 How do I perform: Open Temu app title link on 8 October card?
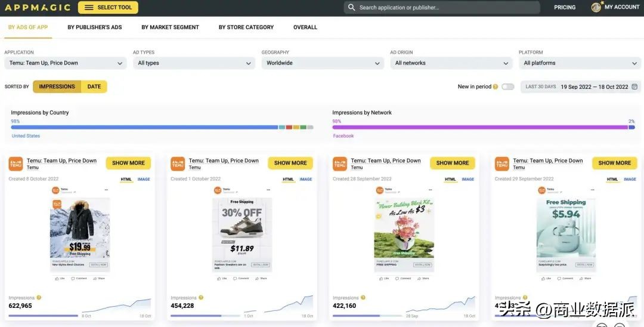(61, 161)
